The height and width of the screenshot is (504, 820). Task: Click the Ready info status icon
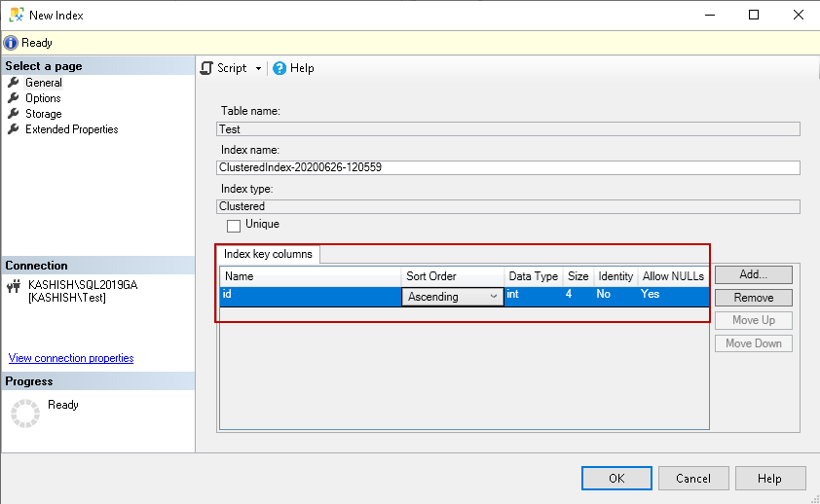click(11, 43)
